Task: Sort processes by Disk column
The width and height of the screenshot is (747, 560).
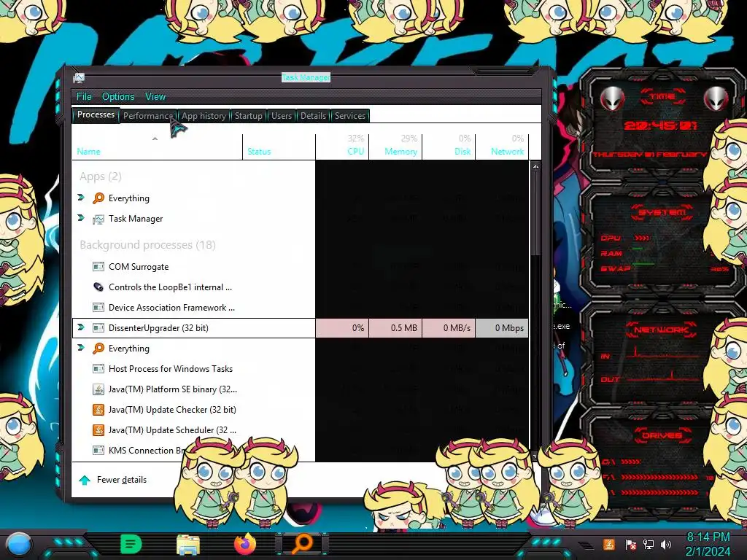Action: (449, 147)
